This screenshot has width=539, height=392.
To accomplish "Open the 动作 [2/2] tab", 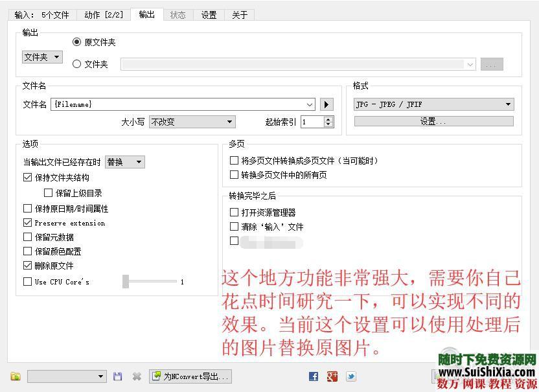I will coord(103,14).
